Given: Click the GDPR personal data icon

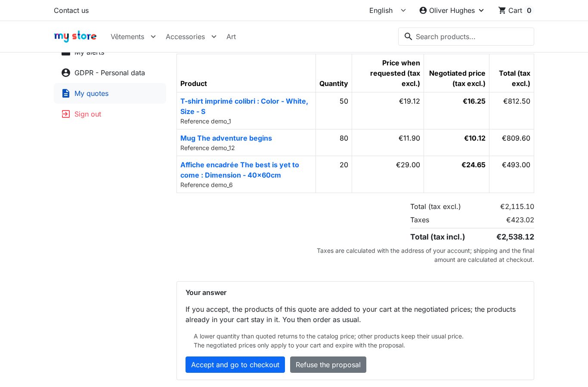Looking at the screenshot, I should 66,73.
